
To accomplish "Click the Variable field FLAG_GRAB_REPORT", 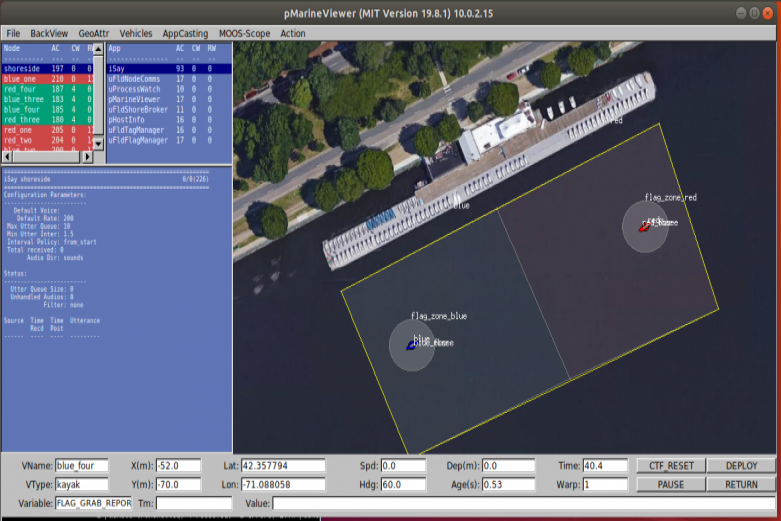I will tap(94, 504).
